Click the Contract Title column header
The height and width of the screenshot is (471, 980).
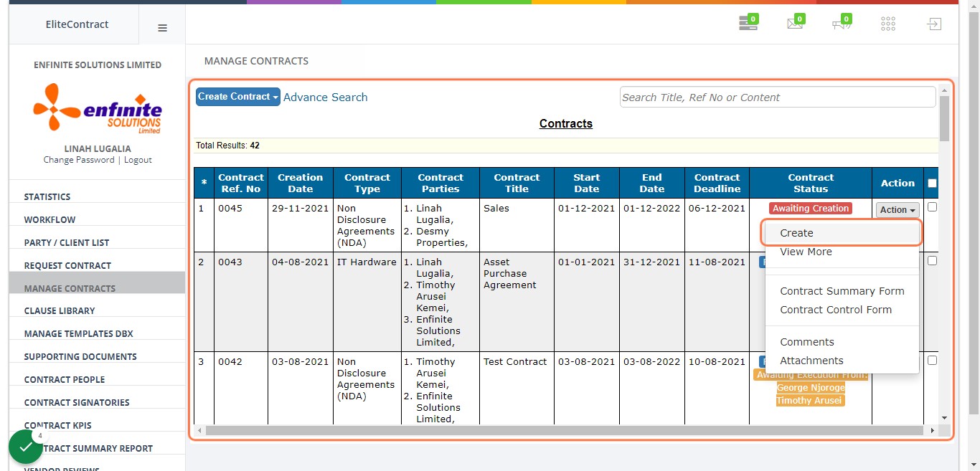[x=517, y=183]
